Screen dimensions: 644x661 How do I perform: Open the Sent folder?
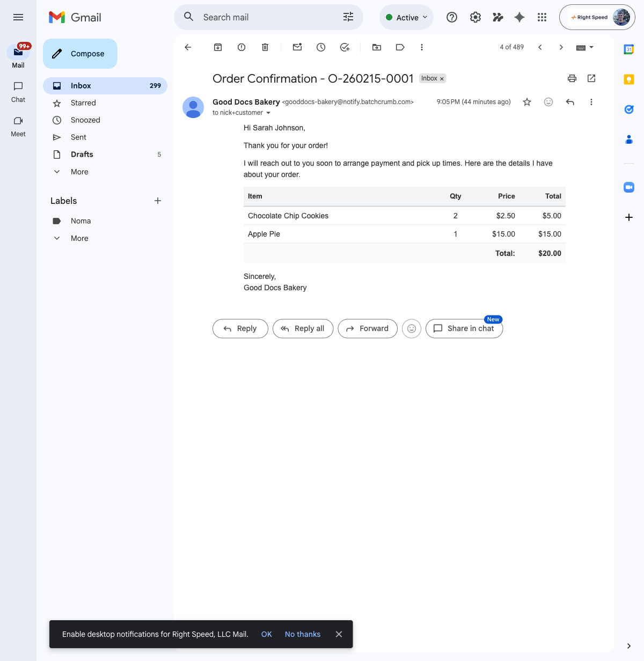point(78,137)
